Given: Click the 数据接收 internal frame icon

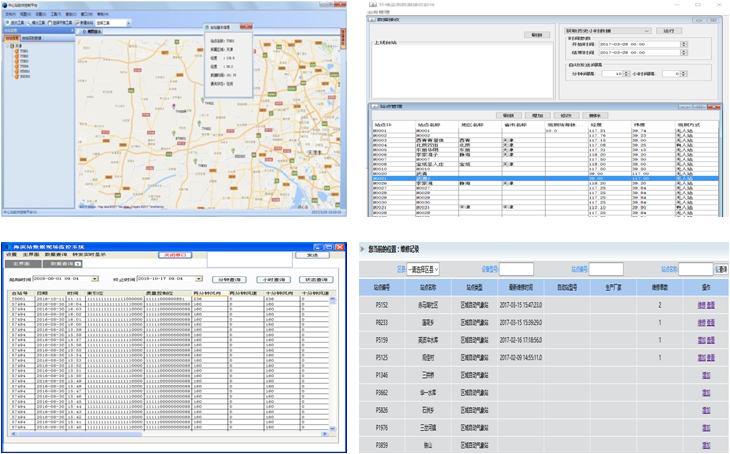Looking at the screenshot, I should tap(372, 20).
